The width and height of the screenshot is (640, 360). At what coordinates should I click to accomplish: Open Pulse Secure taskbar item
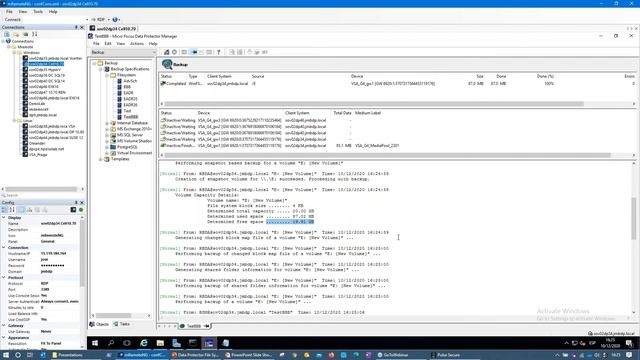(447, 355)
